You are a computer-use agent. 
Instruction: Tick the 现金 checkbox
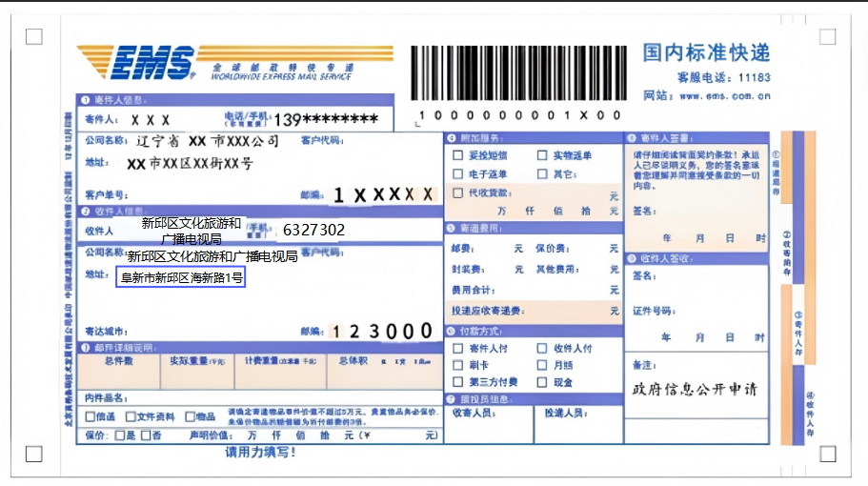[542, 382]
